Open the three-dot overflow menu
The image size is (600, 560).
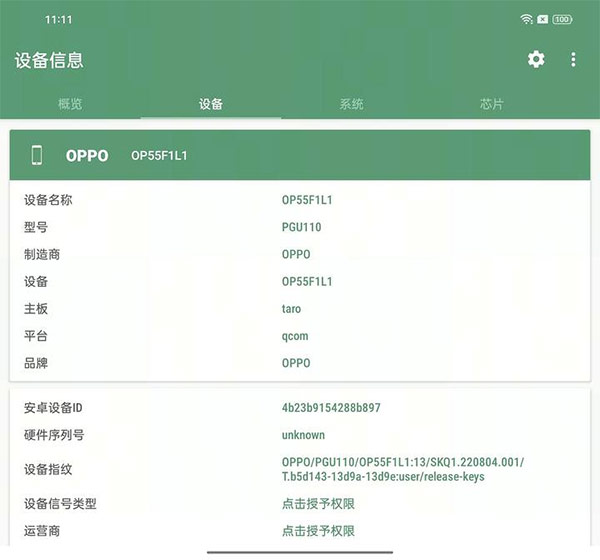coord(573,60)
